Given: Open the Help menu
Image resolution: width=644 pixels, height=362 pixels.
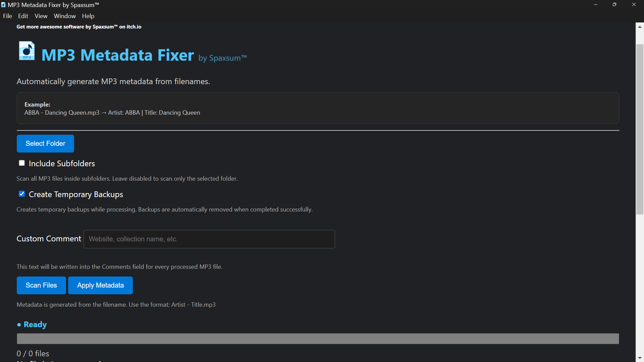Looking at the screenshot, I should coord(88,16).
